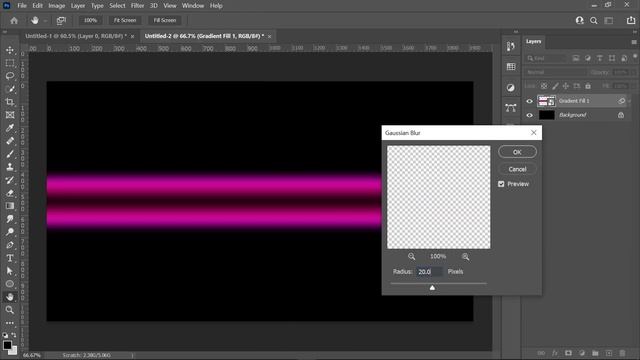
Task: Open the Fill value dropdown
Action: [x=633, y=86]
